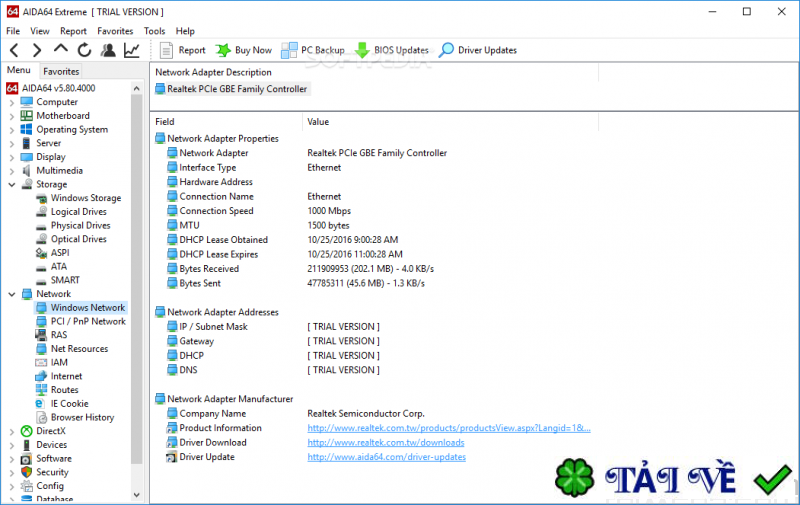Image resolution: width=800 pixels, height=505 pixels.
Task: Generate a report with the Report button
Action: 182,50
